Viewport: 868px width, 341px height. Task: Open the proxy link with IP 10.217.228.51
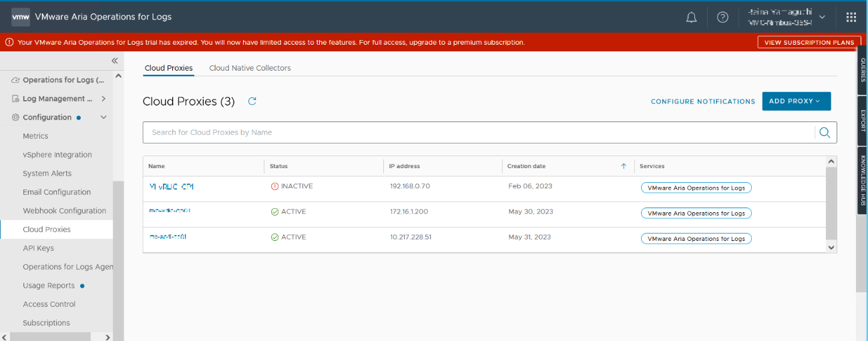tap(168, 236)
